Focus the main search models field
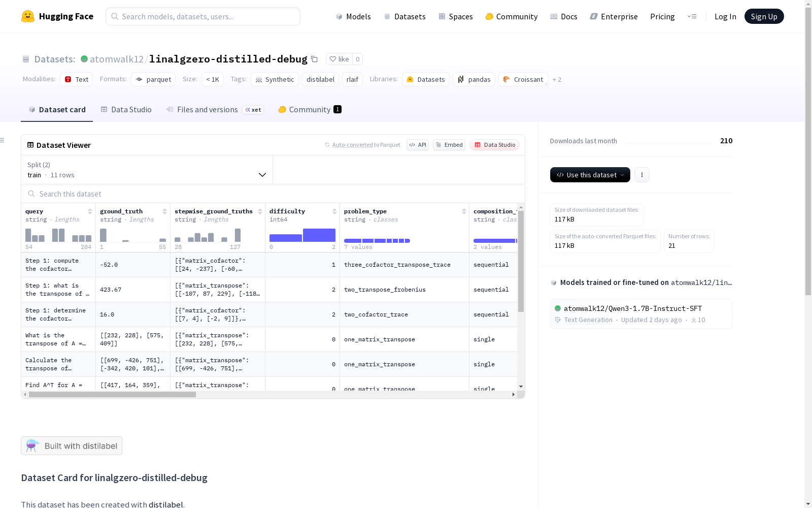This screenshot has height=508, width=812. [x=203, y=16]
